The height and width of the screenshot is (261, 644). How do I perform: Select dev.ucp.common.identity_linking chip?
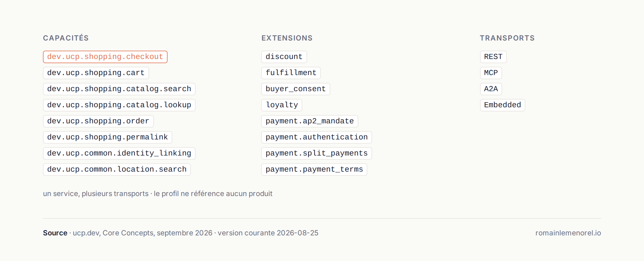point(119,153)
